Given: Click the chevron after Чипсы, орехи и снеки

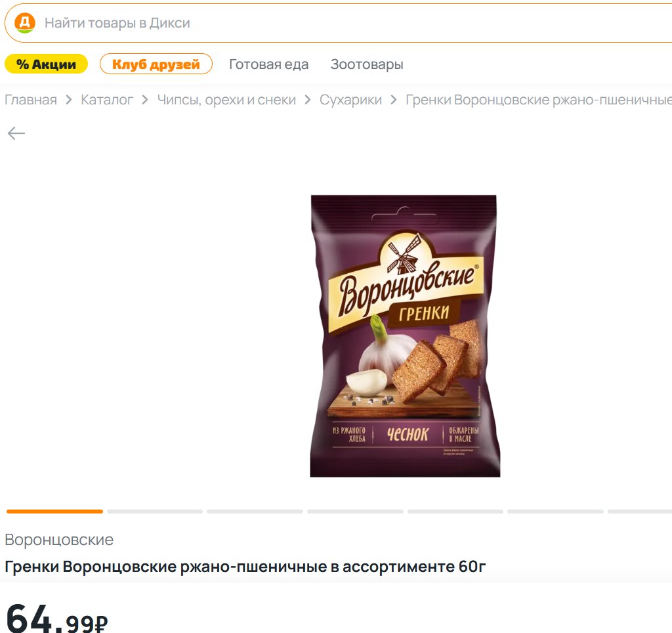Looking at the screenshot, I should tap(307, 100).
